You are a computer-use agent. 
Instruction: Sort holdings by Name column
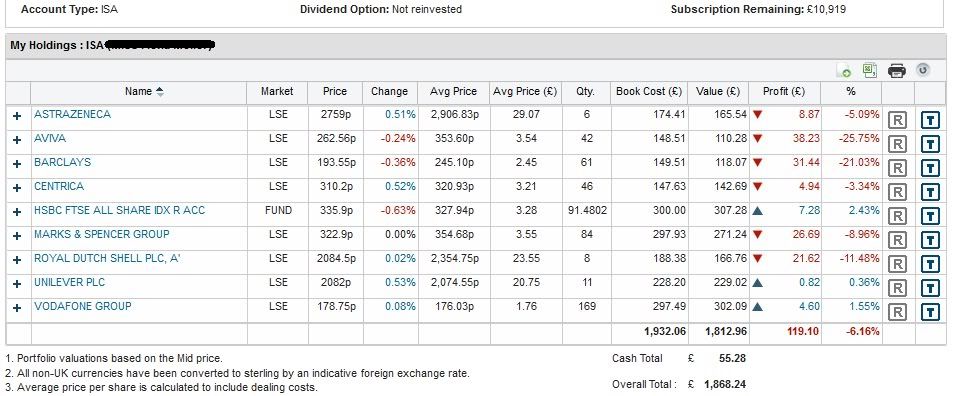(144, 92)
